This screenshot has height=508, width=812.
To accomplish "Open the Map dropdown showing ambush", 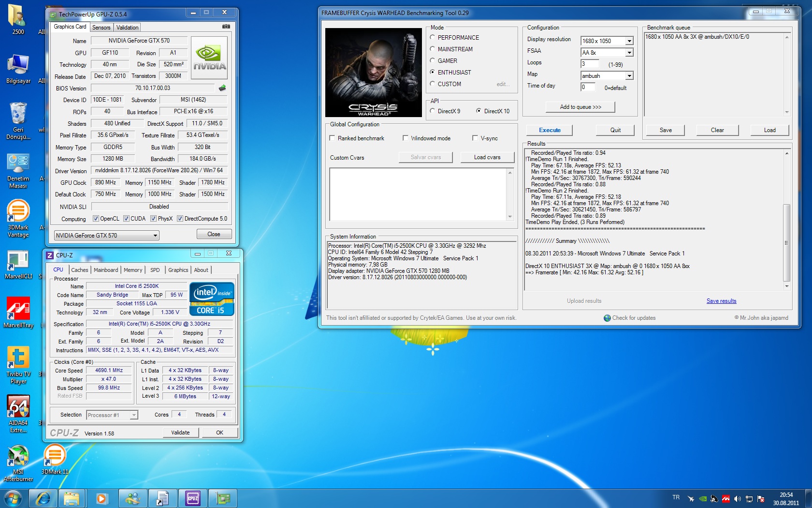I will [629, 76].
